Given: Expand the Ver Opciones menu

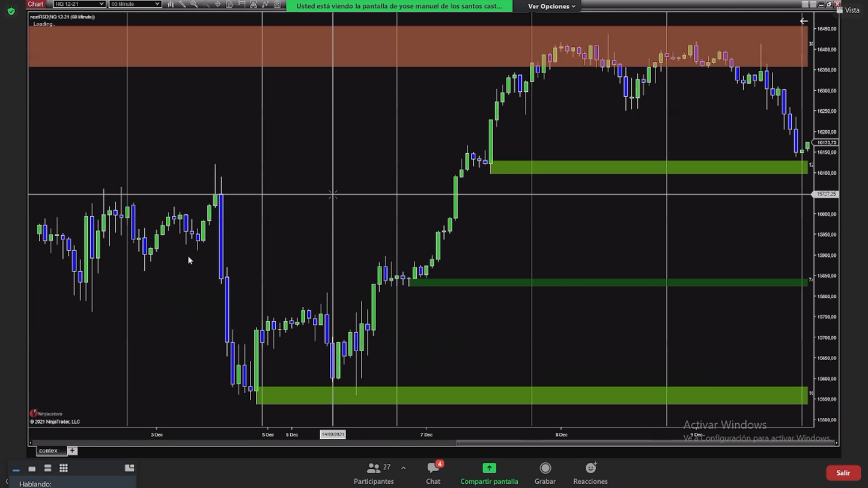Looking at the screenshot, I should click(x=551, y=6).
